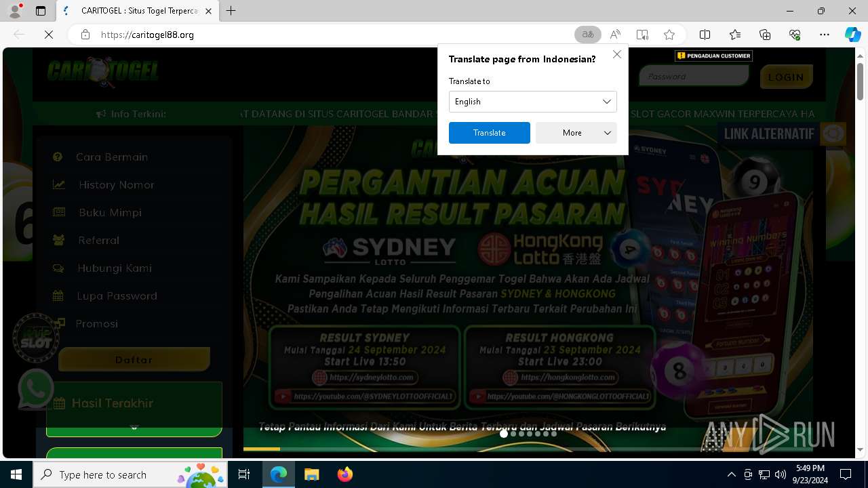Open Browser essentials icon
Image resolution: width=868 pixels, height=488 pixels.
795,35
